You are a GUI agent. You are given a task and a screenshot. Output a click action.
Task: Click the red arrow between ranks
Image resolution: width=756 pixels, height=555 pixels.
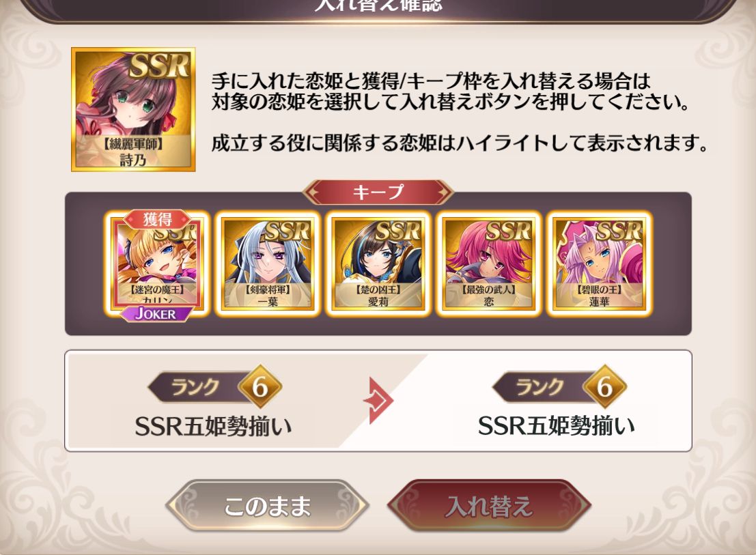pos(378,401)
